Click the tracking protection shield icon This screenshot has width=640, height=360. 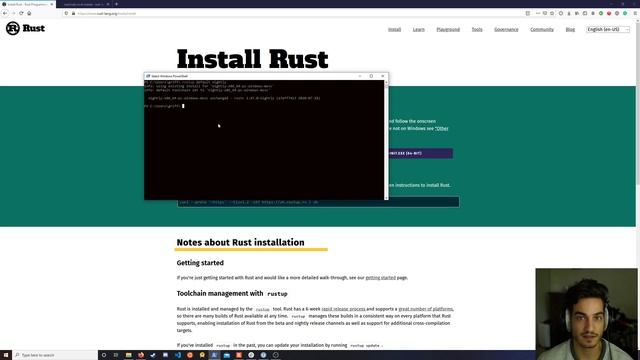click(x=67, y=13)
